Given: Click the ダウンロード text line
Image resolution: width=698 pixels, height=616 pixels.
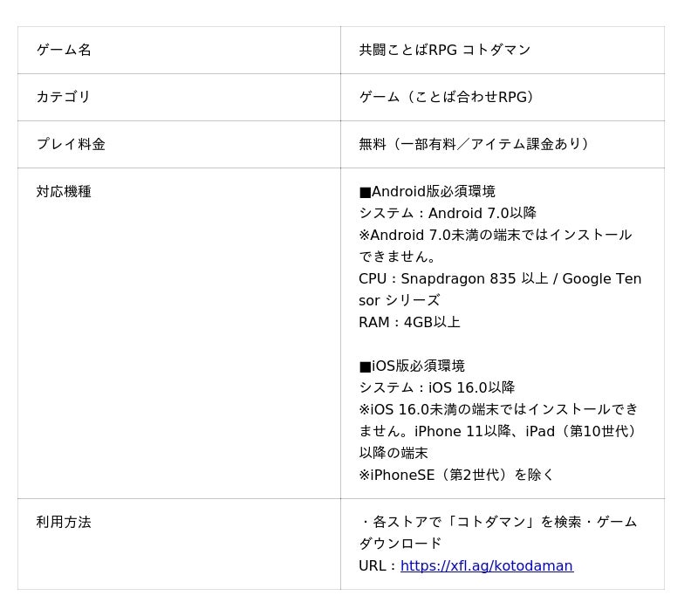Looking at the screenshot, I should [400, 544].
